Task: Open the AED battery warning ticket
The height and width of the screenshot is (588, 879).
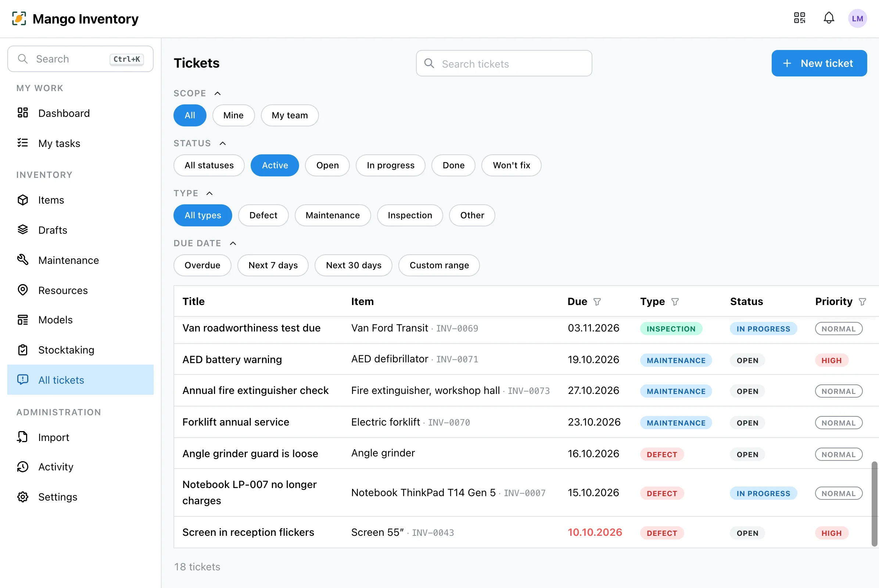Action: pyautogui.click(x=232, y=359)
